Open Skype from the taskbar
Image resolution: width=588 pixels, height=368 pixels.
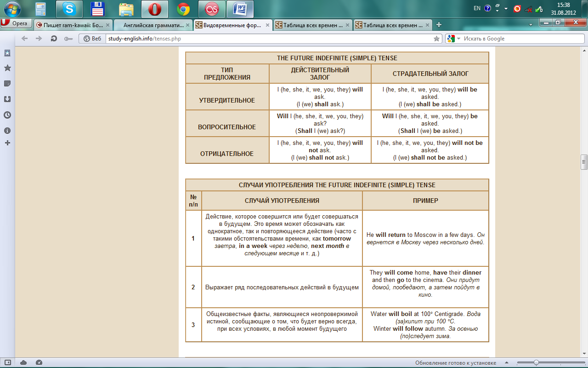(x=69, y=8)
